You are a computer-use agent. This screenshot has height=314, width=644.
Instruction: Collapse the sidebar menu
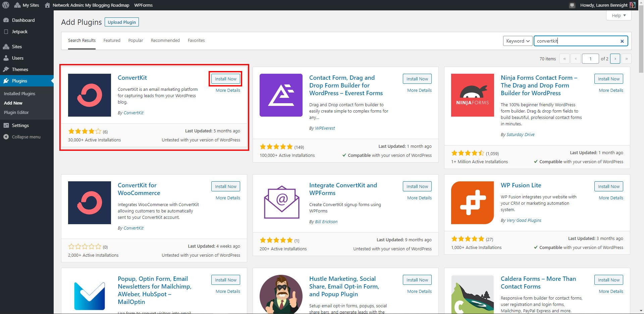point(27,137)
